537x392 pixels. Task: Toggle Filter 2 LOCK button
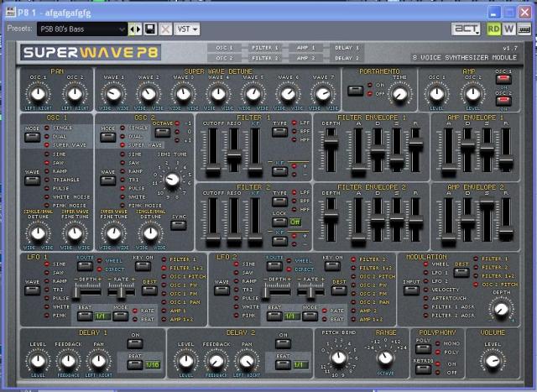279,222
